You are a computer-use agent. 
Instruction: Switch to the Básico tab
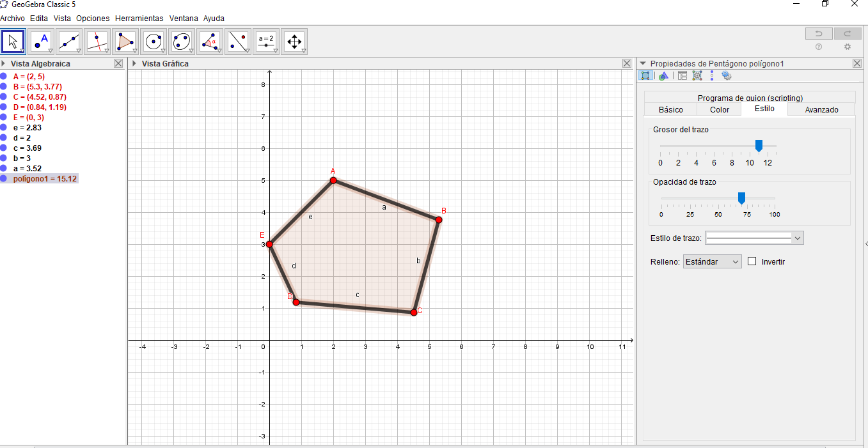tap(670, 109)
